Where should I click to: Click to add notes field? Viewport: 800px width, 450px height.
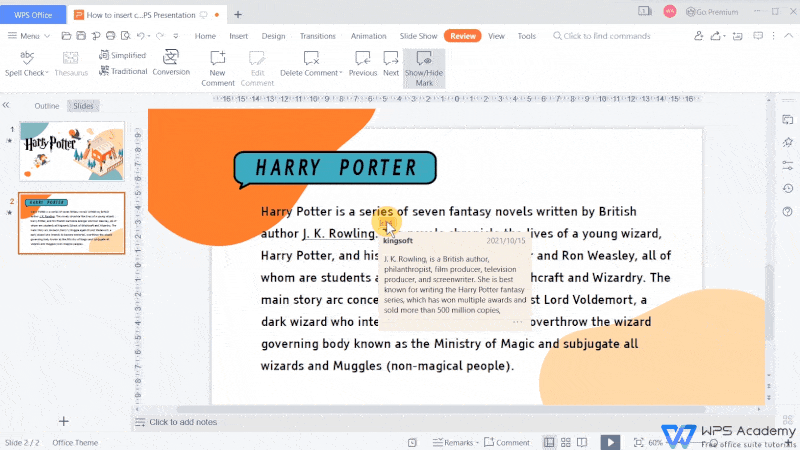(183, 422)
